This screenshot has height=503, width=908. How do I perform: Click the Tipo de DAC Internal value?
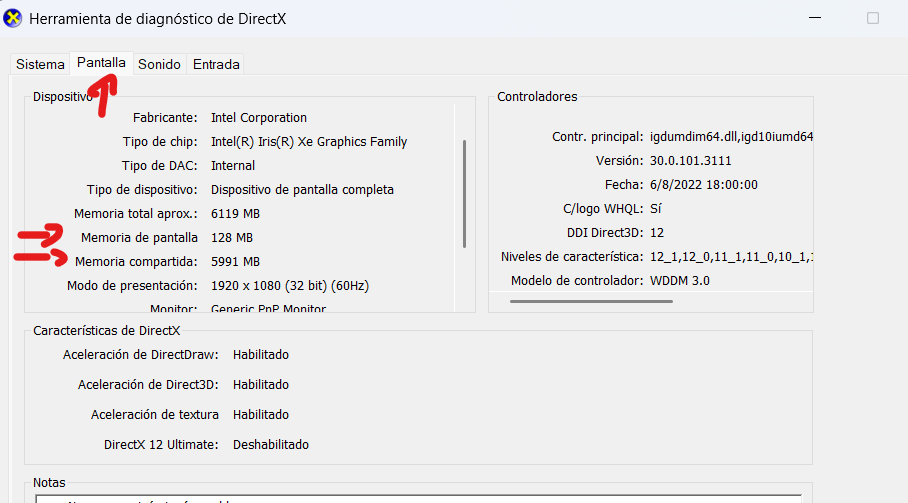coord(233,166)
